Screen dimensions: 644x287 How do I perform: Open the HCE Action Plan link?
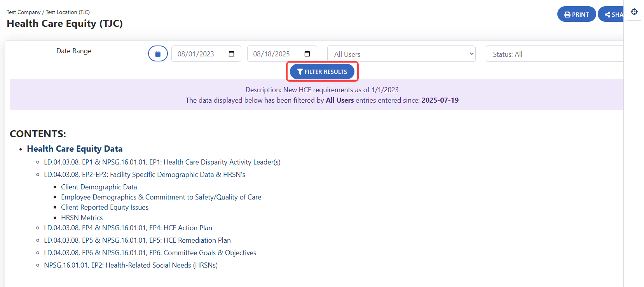(128, 228)
